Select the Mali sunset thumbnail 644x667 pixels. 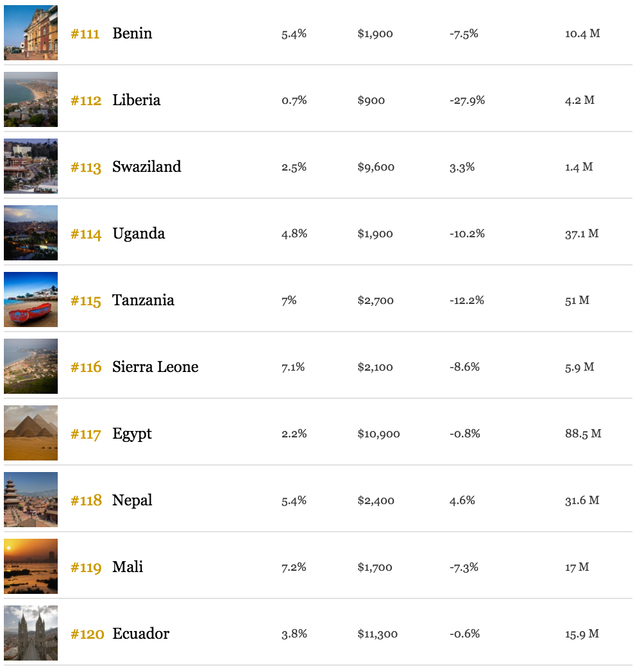(x=31, y=566)
